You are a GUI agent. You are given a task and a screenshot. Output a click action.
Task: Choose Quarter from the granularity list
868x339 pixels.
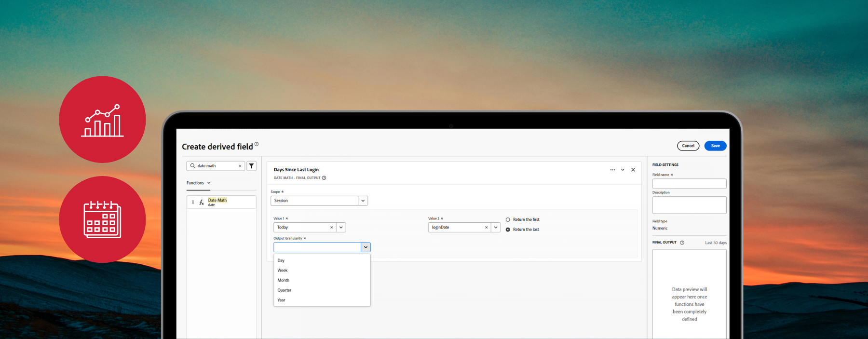(285, 290)
